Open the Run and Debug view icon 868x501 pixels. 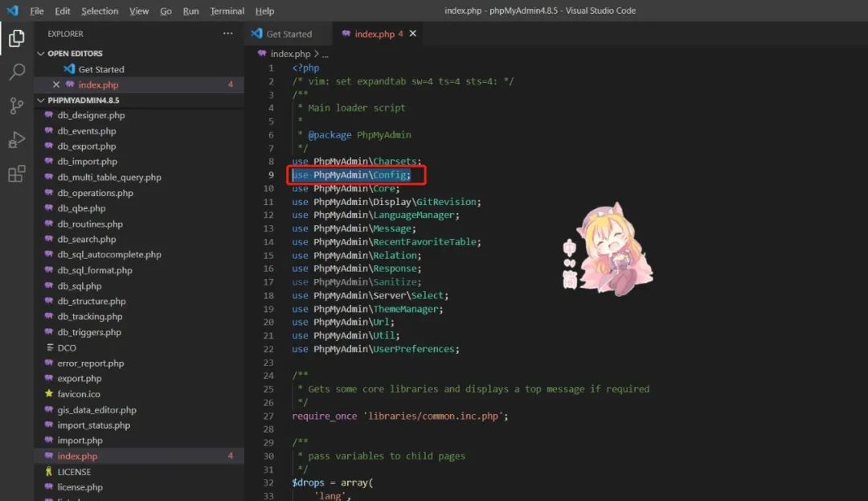(x=17, y=139)
